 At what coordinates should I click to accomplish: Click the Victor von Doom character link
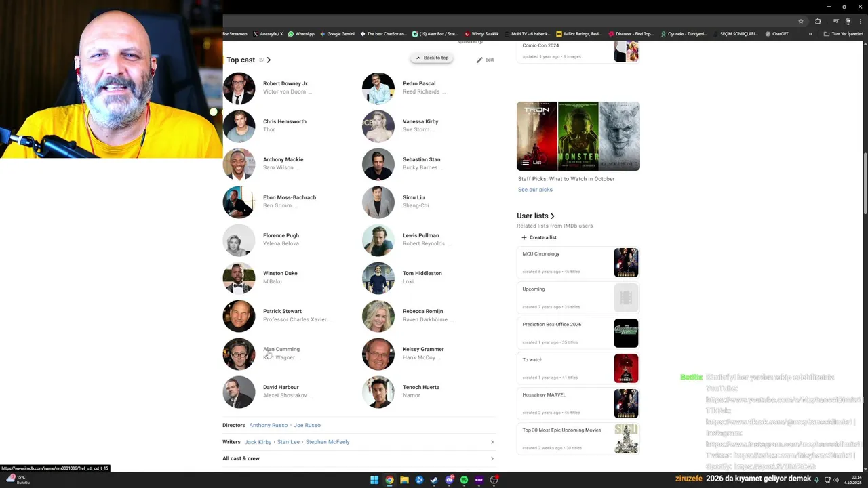pos(284,91)
